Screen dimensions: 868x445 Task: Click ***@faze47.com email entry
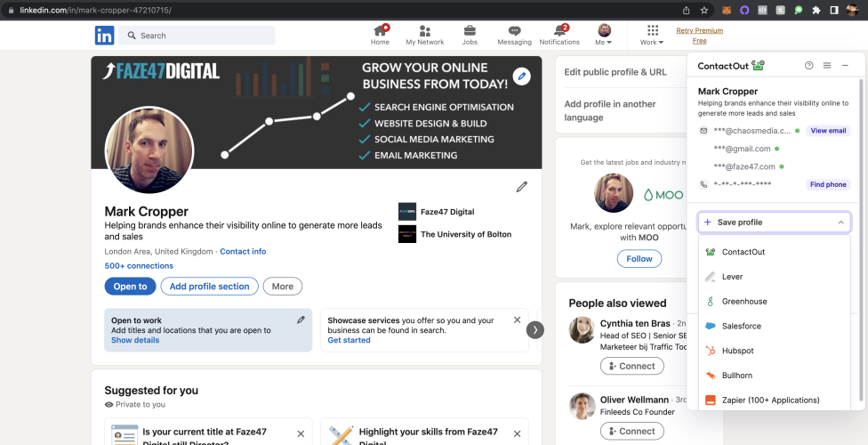click(744, 166)
